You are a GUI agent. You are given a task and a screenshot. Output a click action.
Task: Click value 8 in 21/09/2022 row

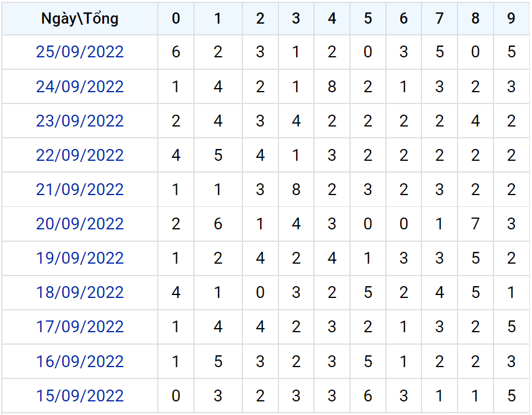click(296, 189)
